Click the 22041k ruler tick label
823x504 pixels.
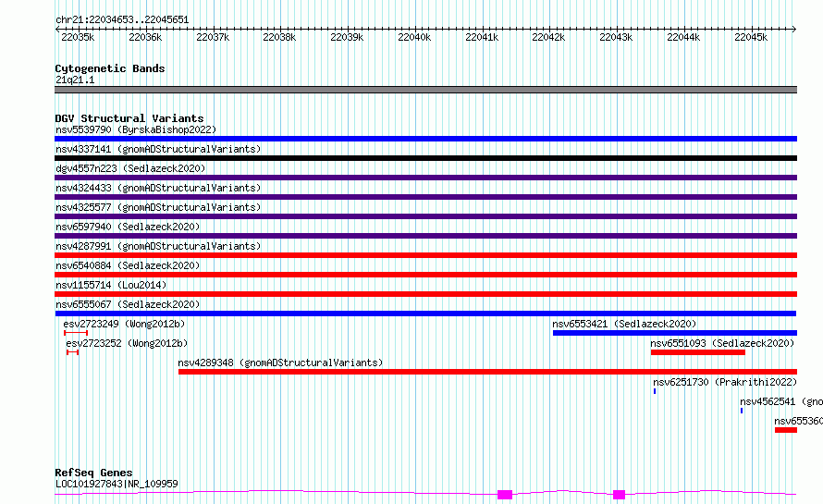point(482,37)
